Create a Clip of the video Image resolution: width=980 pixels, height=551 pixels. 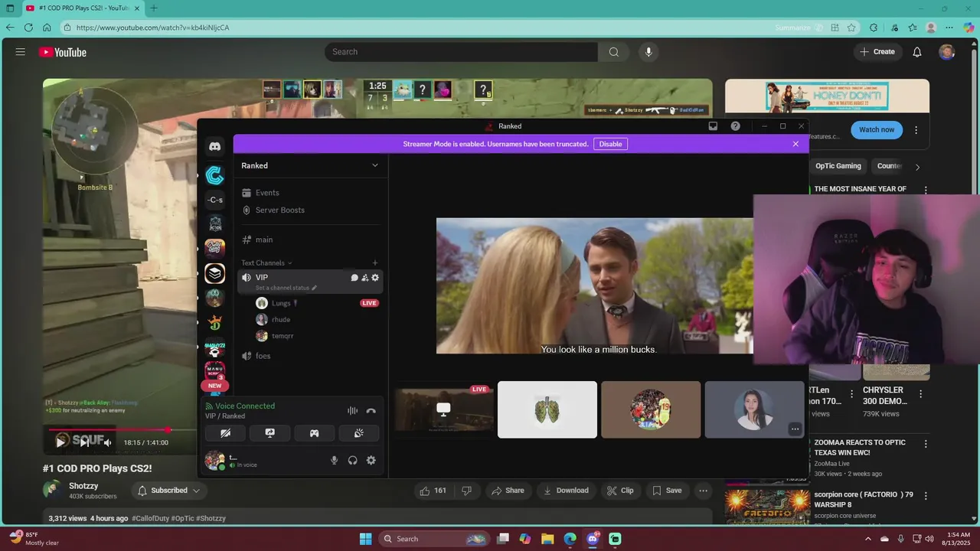620,491
